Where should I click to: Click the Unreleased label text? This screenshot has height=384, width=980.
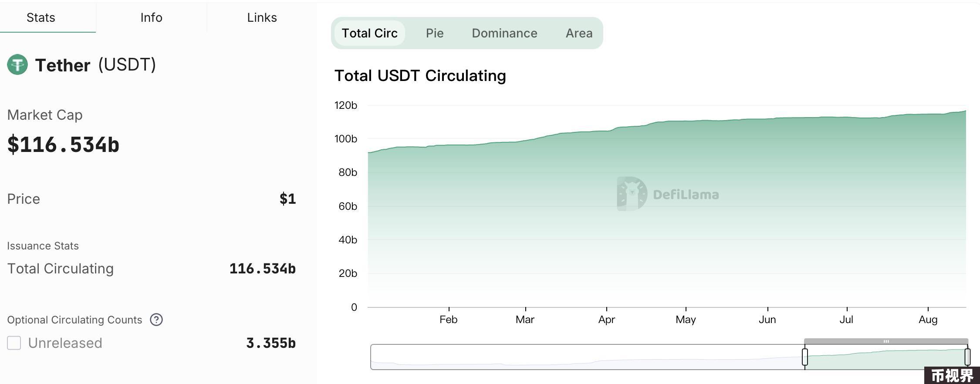tap(65, 343)
